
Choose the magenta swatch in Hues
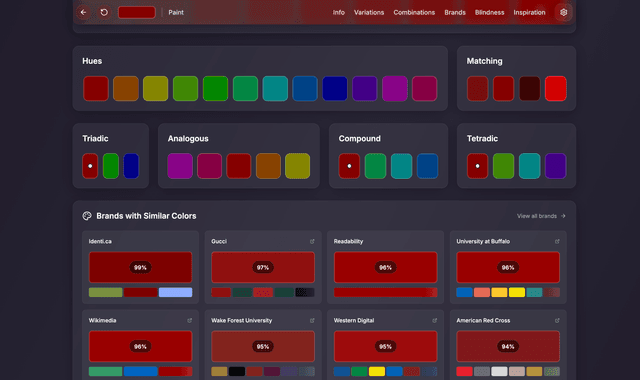[x=395, y=88]
